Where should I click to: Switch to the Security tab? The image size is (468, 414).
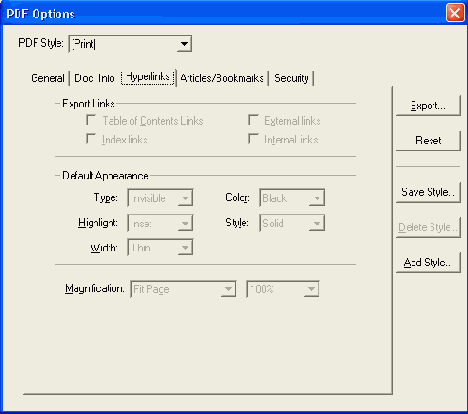click(291, 78)
